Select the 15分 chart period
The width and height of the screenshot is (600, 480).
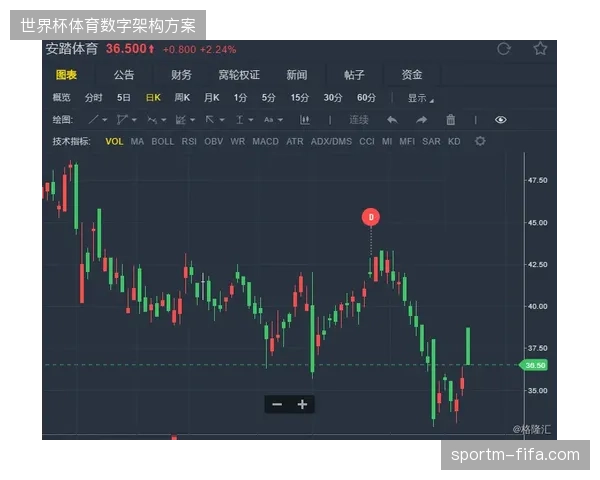tap(300, 98)
